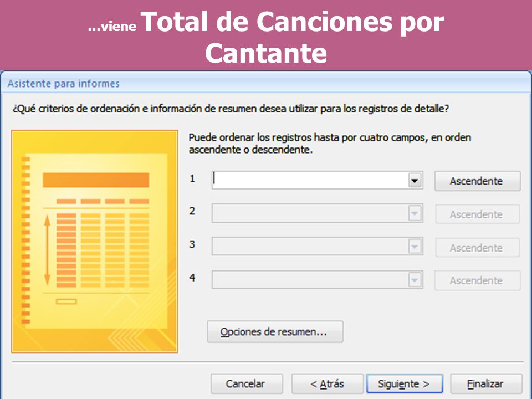Screen dimensions: 532x399
Task: Click the Asistente para informes title bar
Action: coord(265,83)
